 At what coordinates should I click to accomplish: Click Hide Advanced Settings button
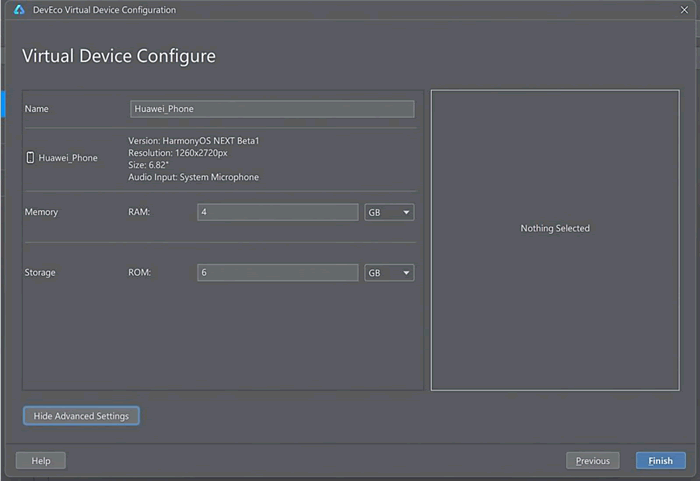[x=81, y=416]
